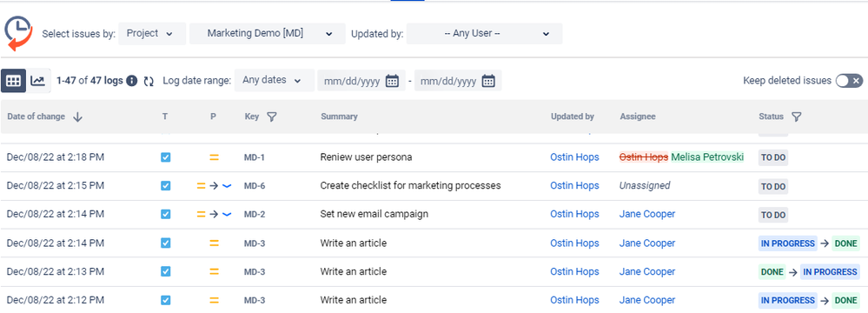Click Melisa Petrovski assignee name
Image resolution: width=868 pixels, height=313 pixels.
[x=707, y=157]
